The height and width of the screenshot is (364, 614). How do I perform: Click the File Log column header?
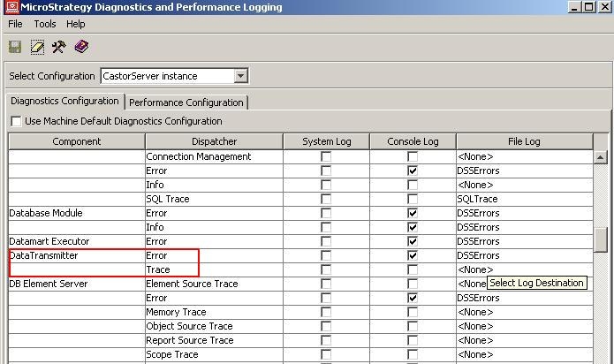[524, 141]
